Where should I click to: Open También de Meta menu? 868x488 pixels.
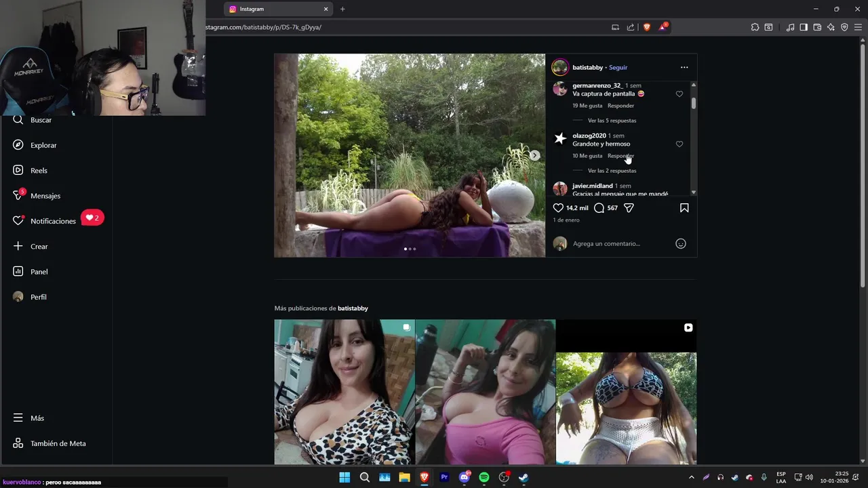tap(58, 443)
